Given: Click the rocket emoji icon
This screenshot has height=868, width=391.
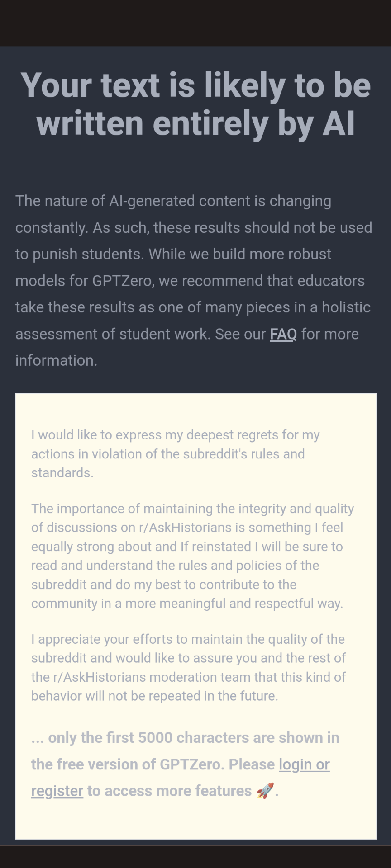Looking at the screenshot, I should pyautogui.click(x=265, y=791).
